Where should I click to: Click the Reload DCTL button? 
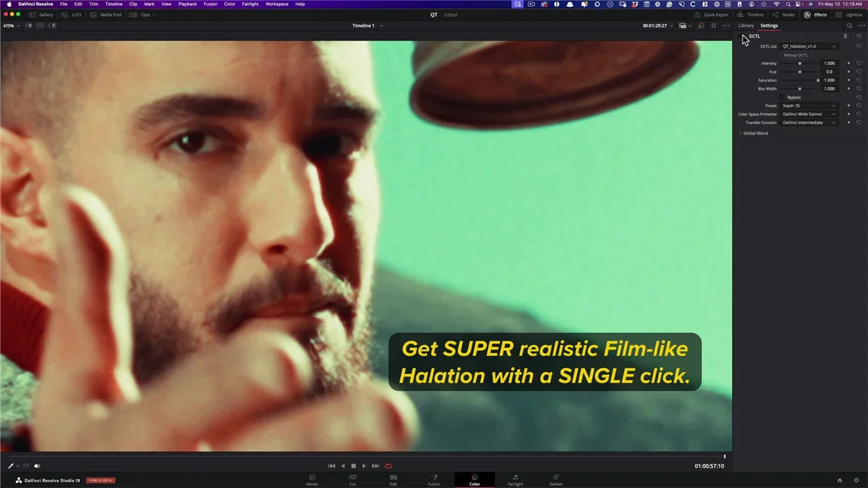[795, 55]
